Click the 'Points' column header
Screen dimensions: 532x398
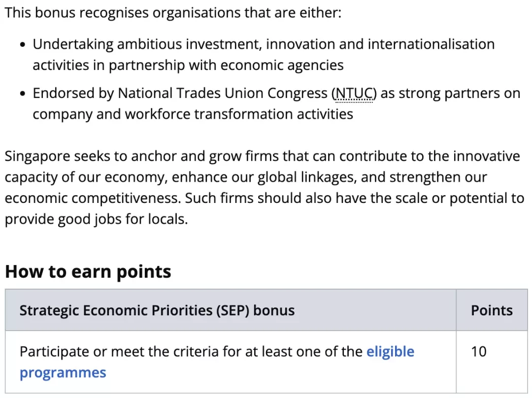tap(492, 310)
